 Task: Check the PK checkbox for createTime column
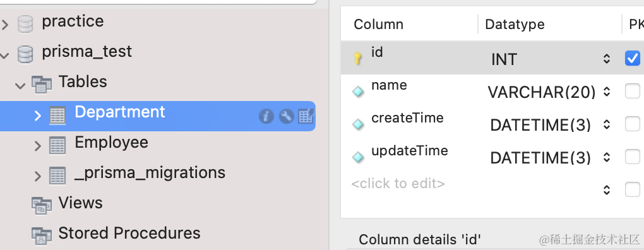tap(633, 124)
